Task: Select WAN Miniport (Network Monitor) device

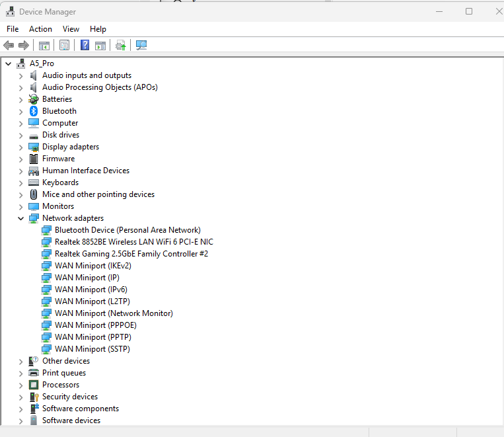Action: (114, 313)
